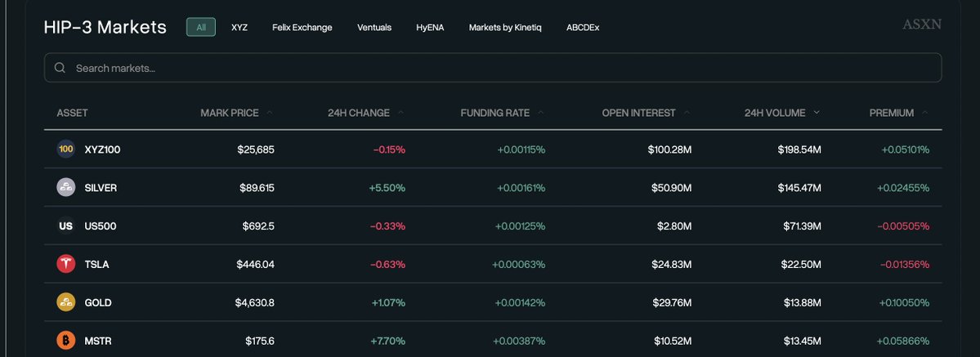Click the $175.6 mark price
Image resolution: width=980 pixels, height=357 pixels.
pos(259,341)
